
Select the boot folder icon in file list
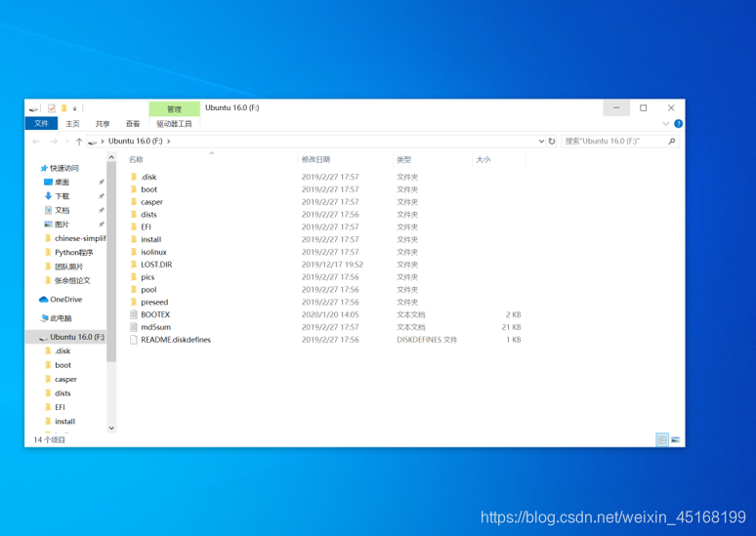coord(134,189)
